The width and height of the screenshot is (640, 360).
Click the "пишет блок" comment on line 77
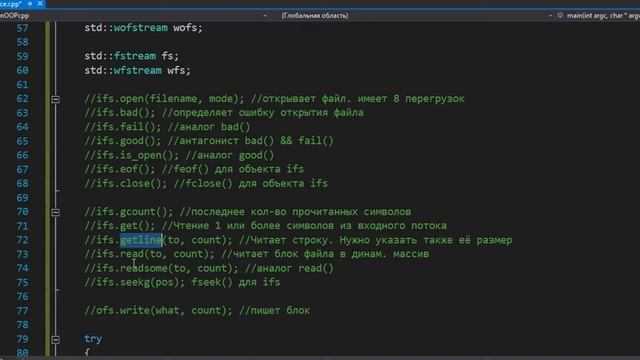(x=280, y=310)
